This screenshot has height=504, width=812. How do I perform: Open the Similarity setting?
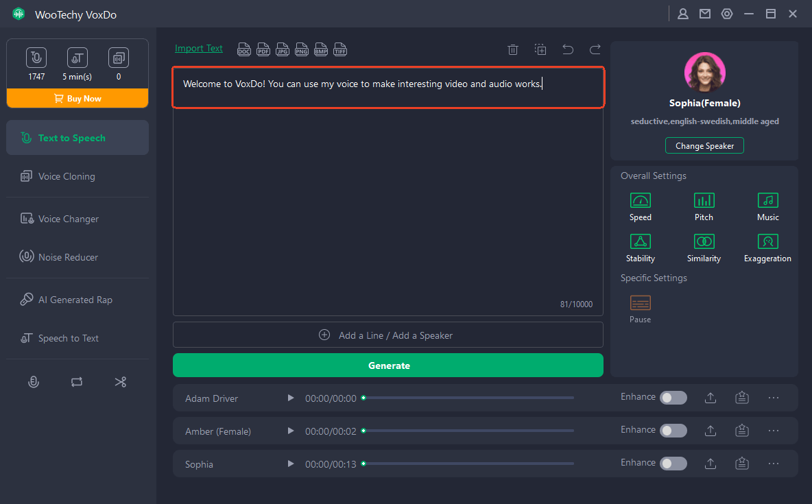tap(704, 241)
